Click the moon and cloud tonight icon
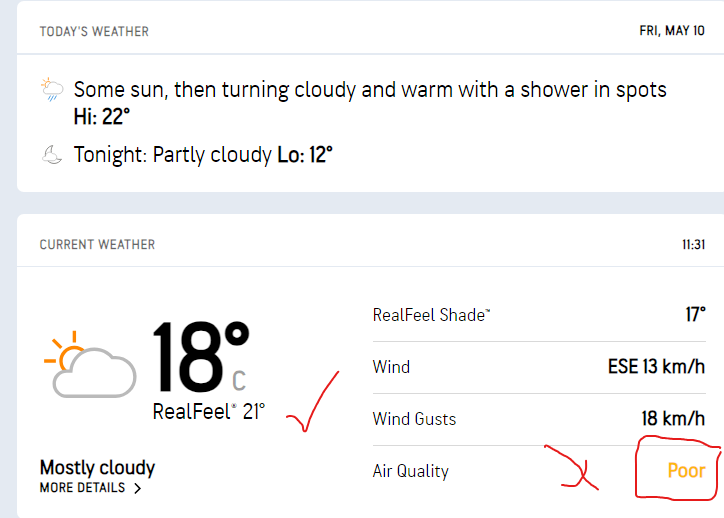This screenshot has height=518, width=724. [x=52, y=155]
